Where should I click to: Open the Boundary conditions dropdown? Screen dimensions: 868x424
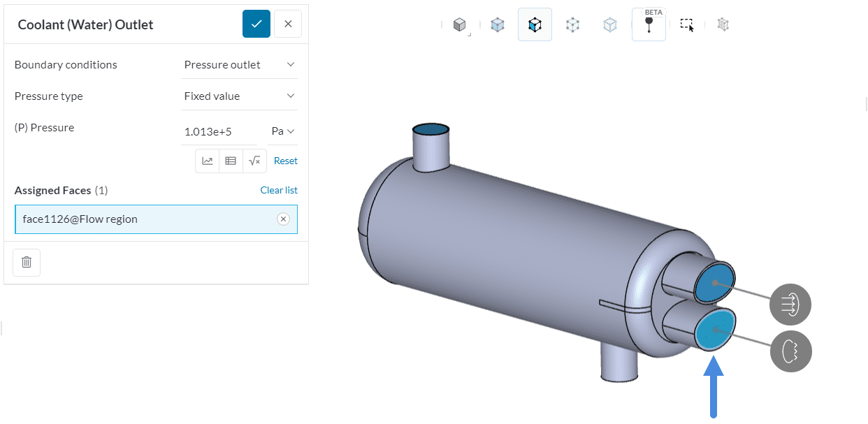coord(239,65)
